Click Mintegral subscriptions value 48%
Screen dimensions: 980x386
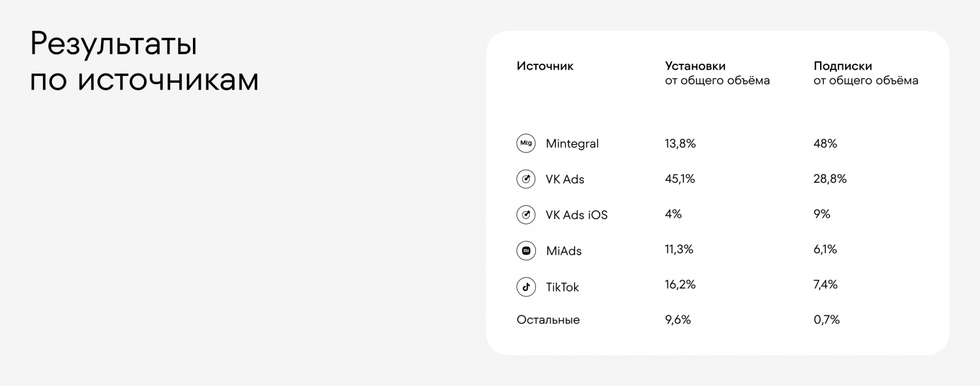click(x=825, y=144)
